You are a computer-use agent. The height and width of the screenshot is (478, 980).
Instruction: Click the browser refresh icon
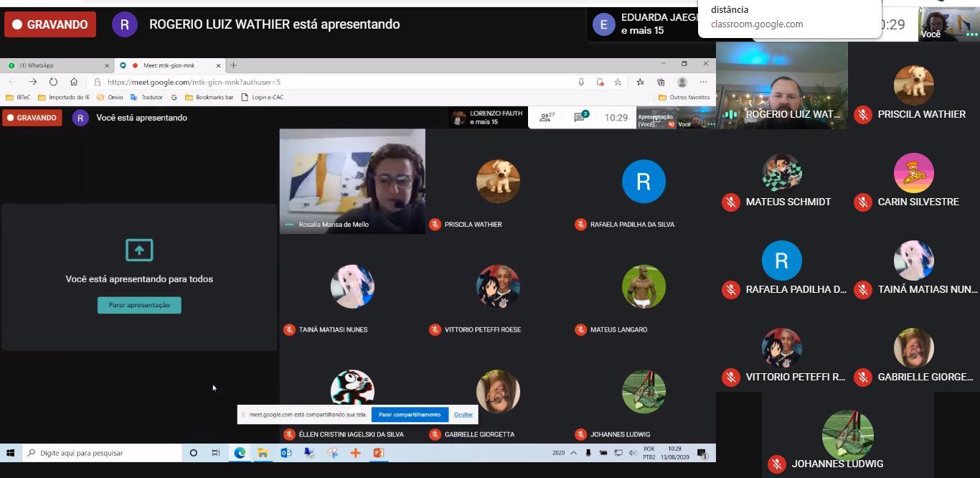coord(53,82)
